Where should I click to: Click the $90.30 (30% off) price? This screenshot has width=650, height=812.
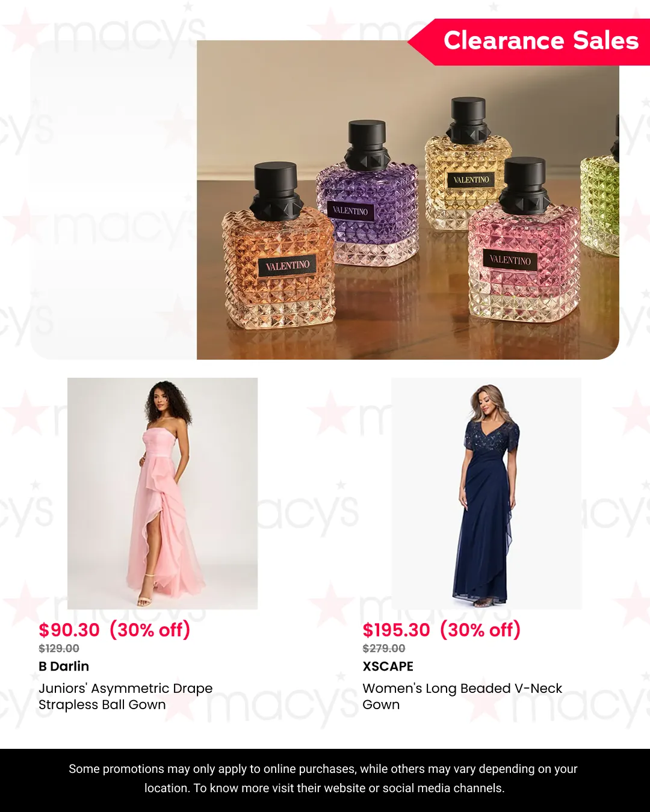click(x=114, y=630)
